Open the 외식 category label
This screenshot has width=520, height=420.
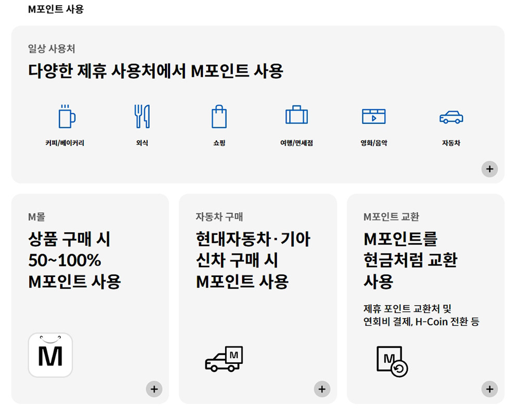coord(142,143)
